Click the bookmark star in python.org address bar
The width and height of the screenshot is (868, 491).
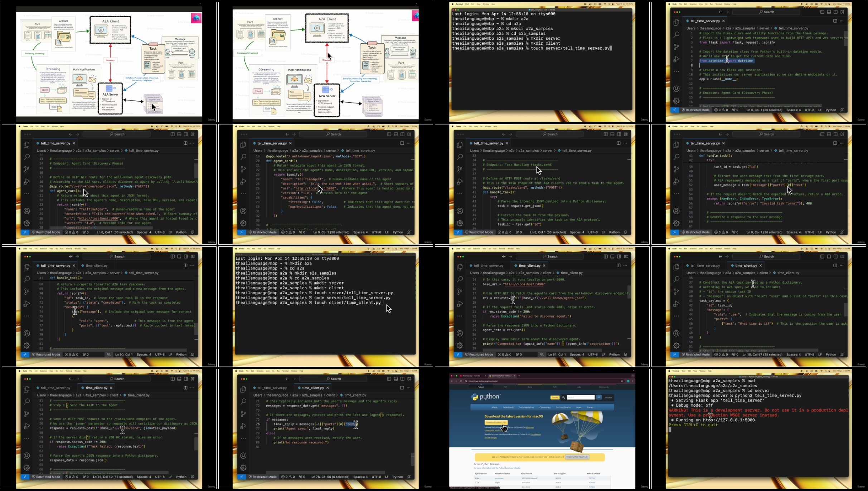(622, 381)
